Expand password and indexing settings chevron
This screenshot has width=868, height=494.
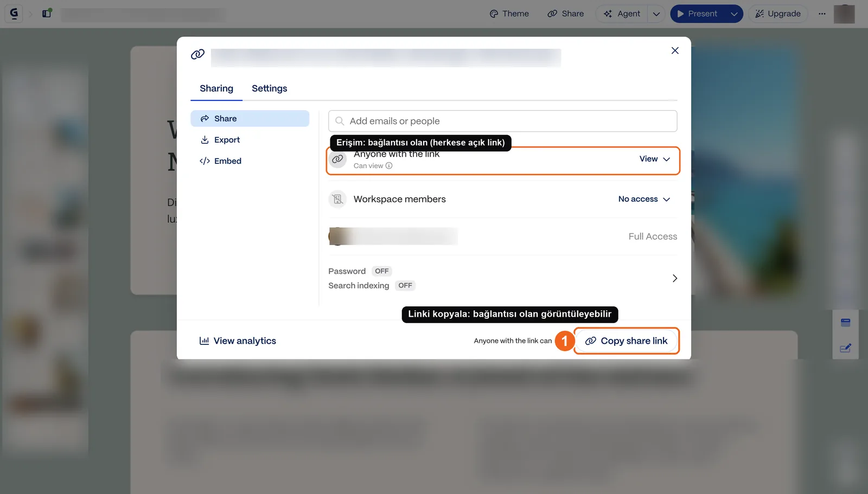click(x=675, y=278)
